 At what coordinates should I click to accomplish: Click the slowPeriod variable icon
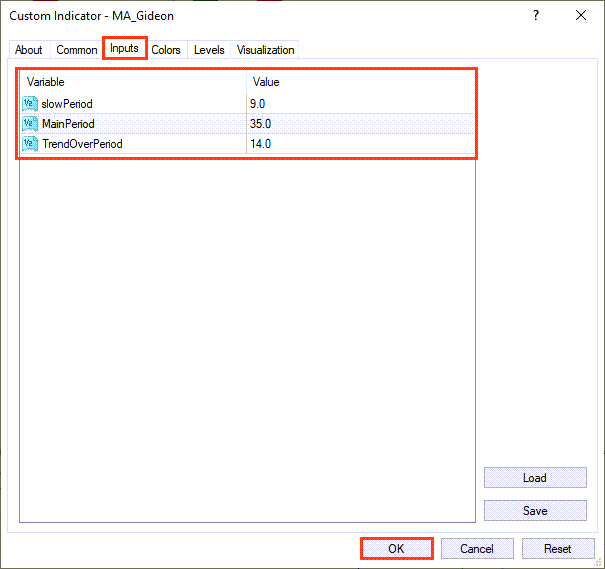click(x=30, y=104)
